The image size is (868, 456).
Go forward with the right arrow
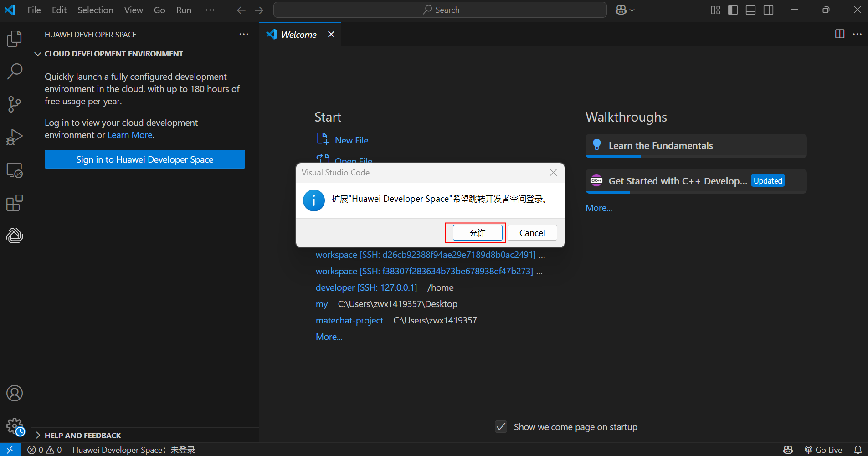259,10
